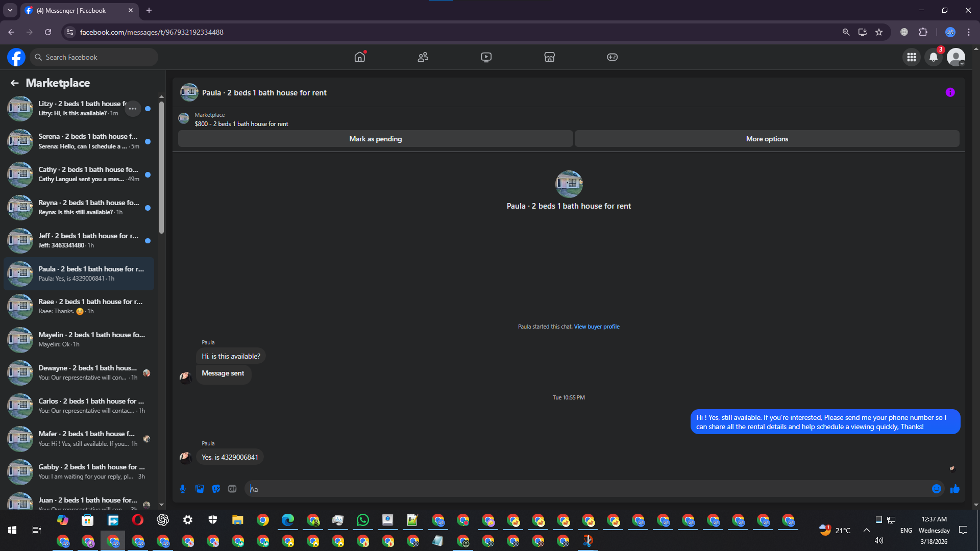The image size is (980, 551).
Task: Open Task View on the taskbar
Action: click(37, 530)
